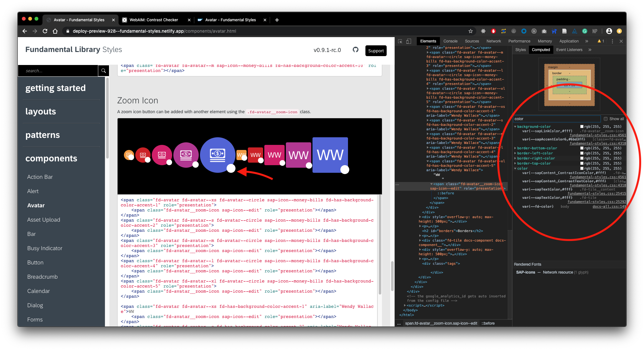644x350 pixels.
Task: Open the Styles sidebar pane
Action: pos(520,50)
